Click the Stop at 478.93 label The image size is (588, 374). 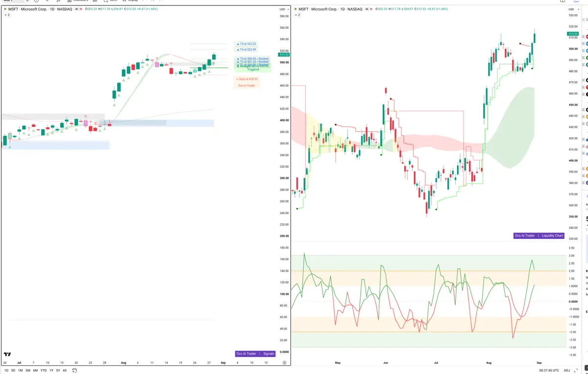[246, 79]
